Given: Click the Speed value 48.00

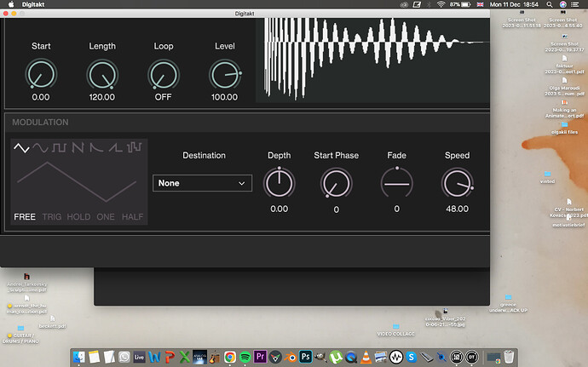Looking at the screenshot, I should pos(457,209).
